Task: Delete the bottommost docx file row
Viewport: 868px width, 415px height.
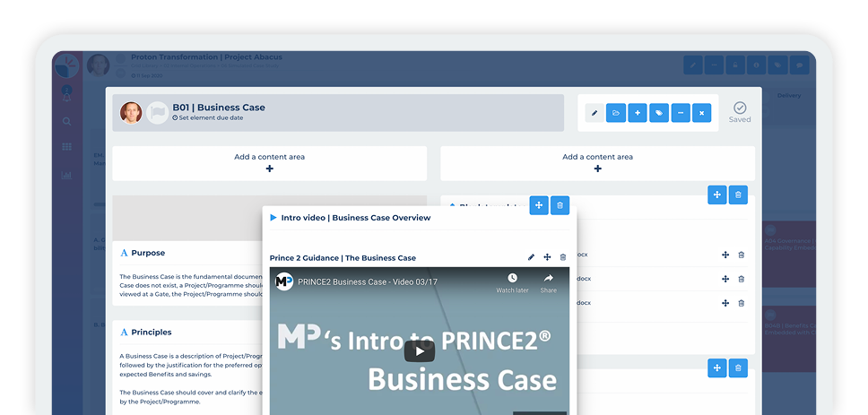Action: point(742,303)
